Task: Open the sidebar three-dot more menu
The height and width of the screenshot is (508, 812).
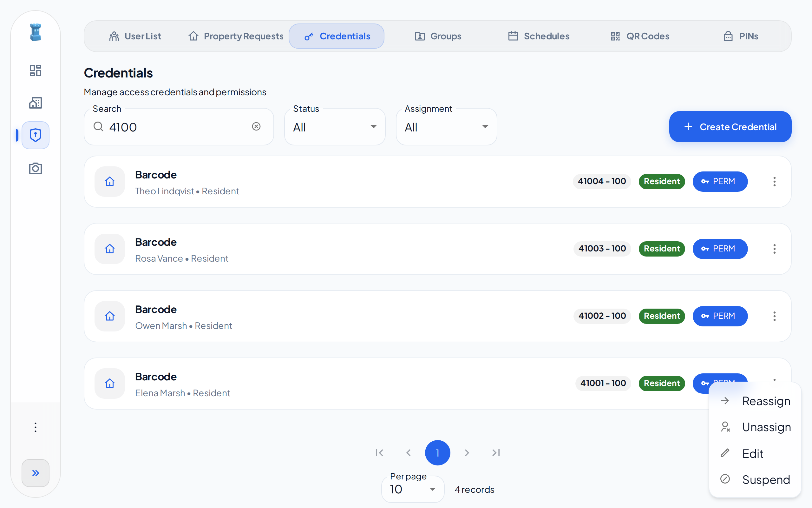Action: coord(36,427)
